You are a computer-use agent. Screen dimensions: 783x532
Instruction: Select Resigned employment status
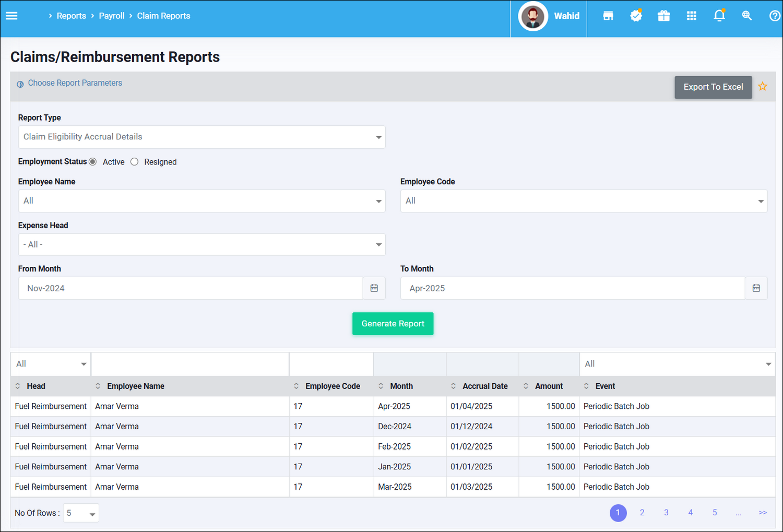tap(135, 162)
